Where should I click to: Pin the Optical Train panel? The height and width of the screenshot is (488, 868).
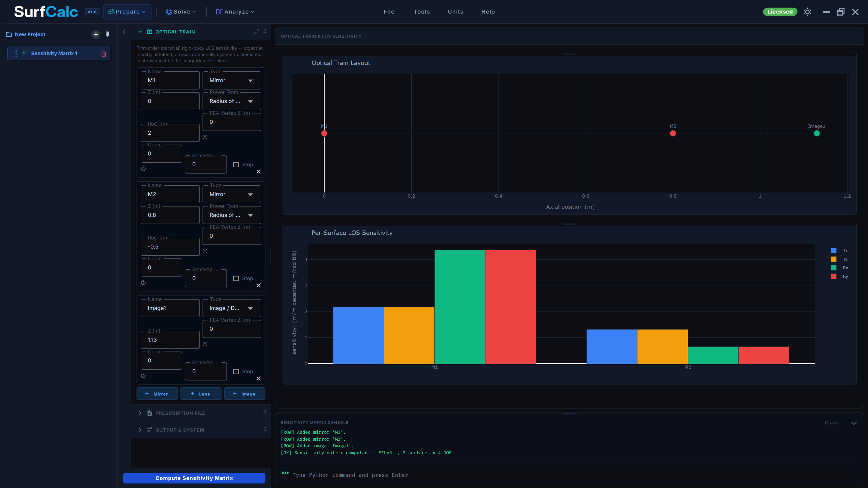click(x=265, y=32)
